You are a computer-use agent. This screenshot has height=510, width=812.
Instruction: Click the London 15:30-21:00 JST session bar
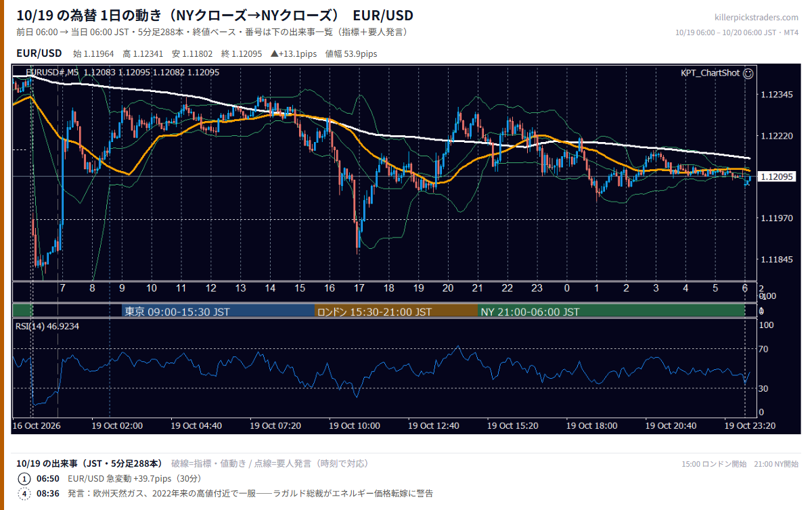[396, 312]
